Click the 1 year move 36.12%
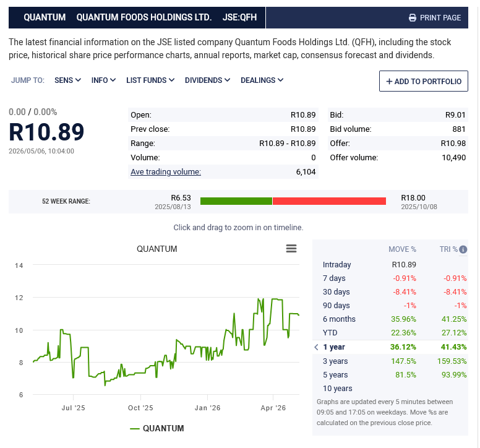 coord(403,347)
